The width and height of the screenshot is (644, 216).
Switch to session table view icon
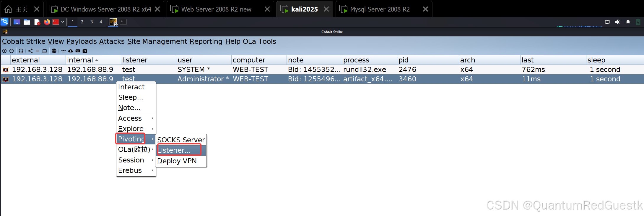(38, 51)
